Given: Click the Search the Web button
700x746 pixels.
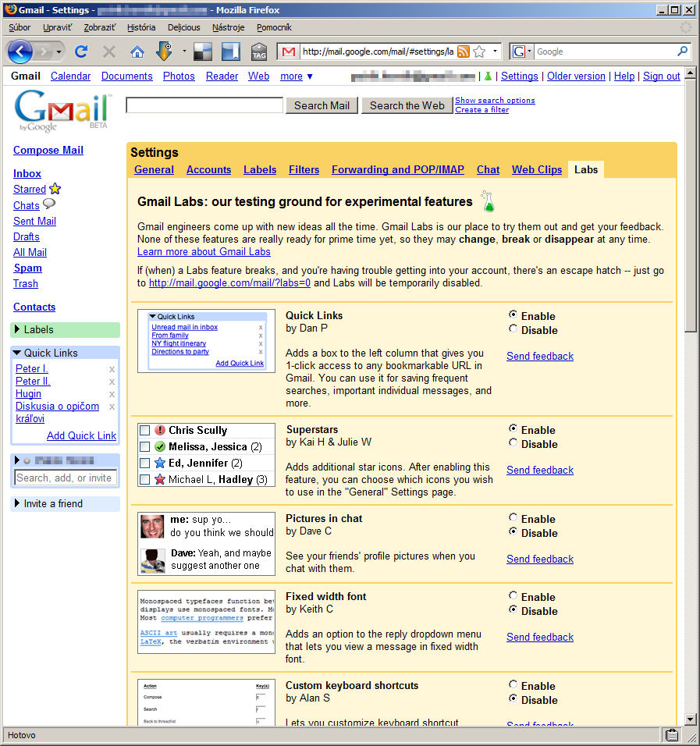Looking at the screenshot, I should [x=407, y=105].
